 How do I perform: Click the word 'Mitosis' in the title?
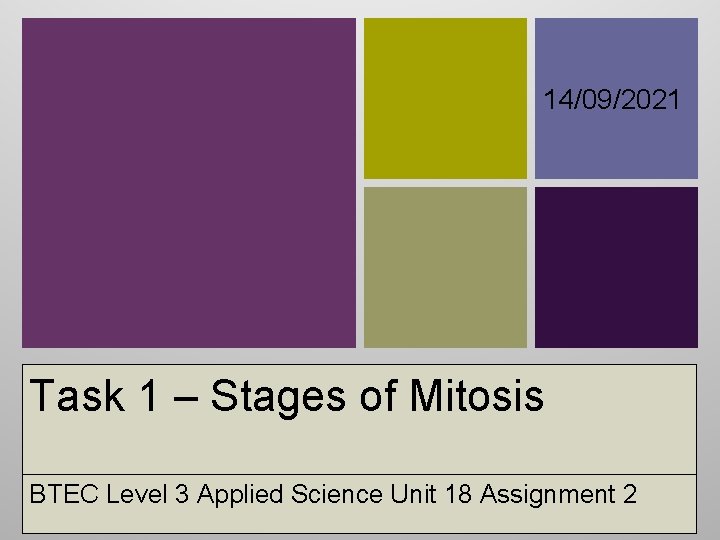(x=477, y=395)
